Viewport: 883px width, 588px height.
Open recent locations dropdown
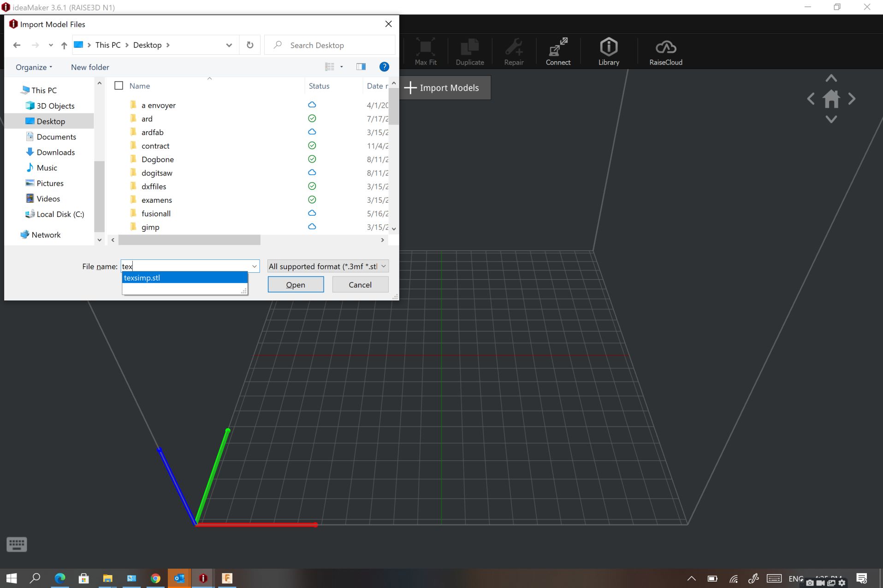pos(51,45)
